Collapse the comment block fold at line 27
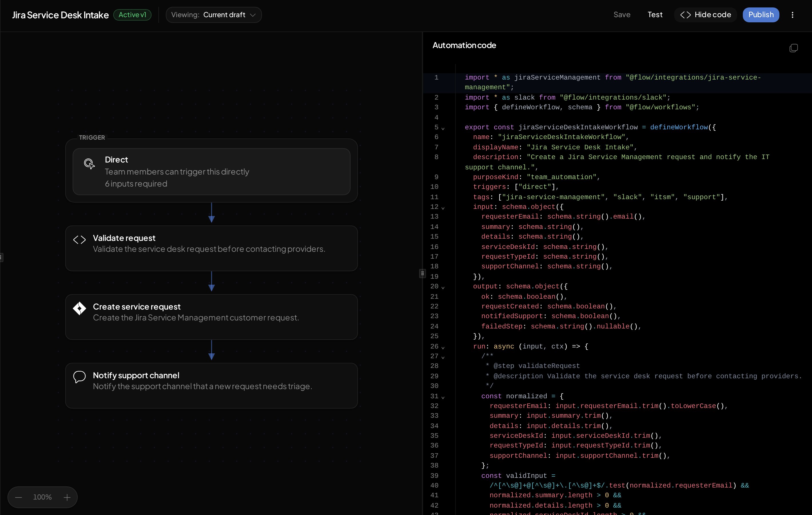The image size is (812, 515). point(443,357)
